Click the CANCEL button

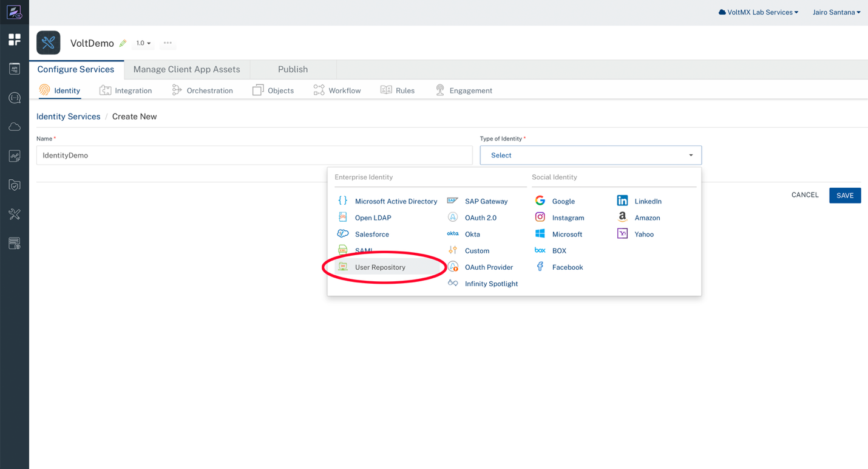point(805,195)
